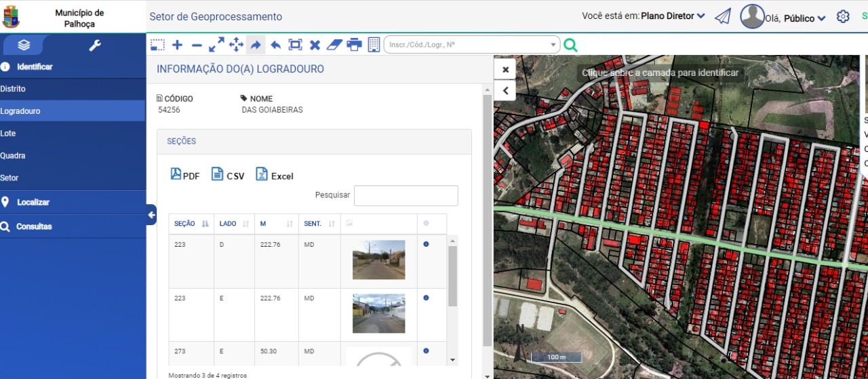Click the Setor de Geoprocessamento title

216,17
